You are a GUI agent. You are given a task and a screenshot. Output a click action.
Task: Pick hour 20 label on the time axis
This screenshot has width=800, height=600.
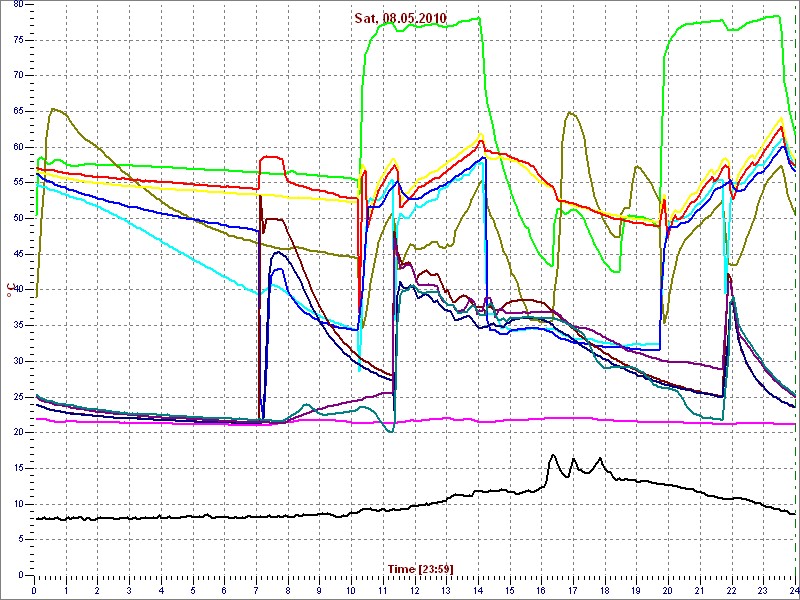[x=669, y=591]
